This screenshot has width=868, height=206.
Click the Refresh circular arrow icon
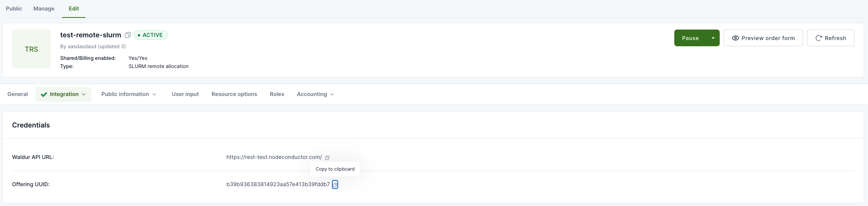click(x=819, y=38)
